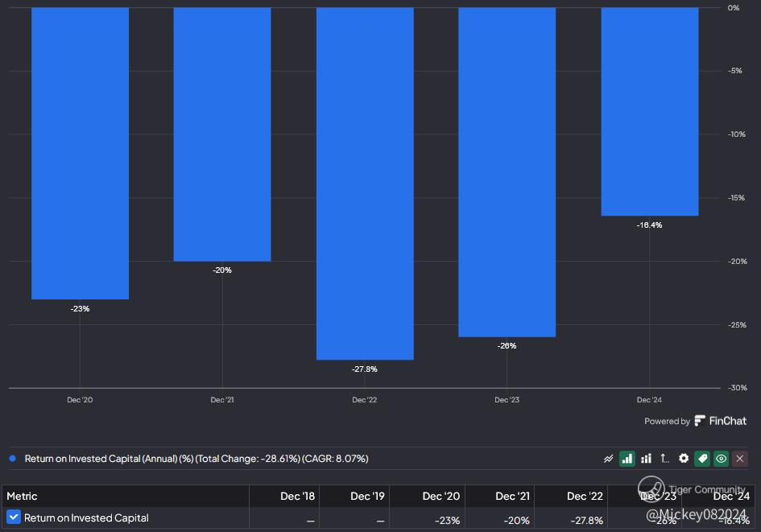Screen dimensions: 761x532
Task: Hide the series using the eye icon
Action: tap(721, 459)
